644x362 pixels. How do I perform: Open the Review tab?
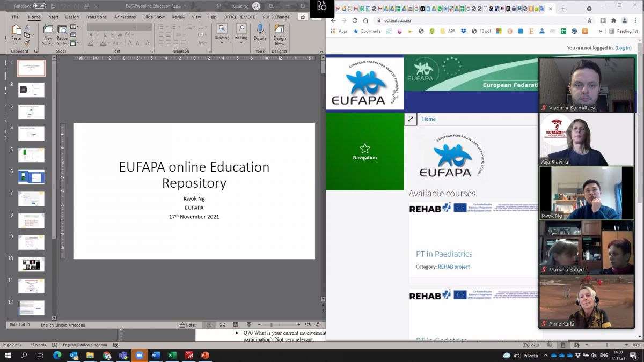click(178, 17)
